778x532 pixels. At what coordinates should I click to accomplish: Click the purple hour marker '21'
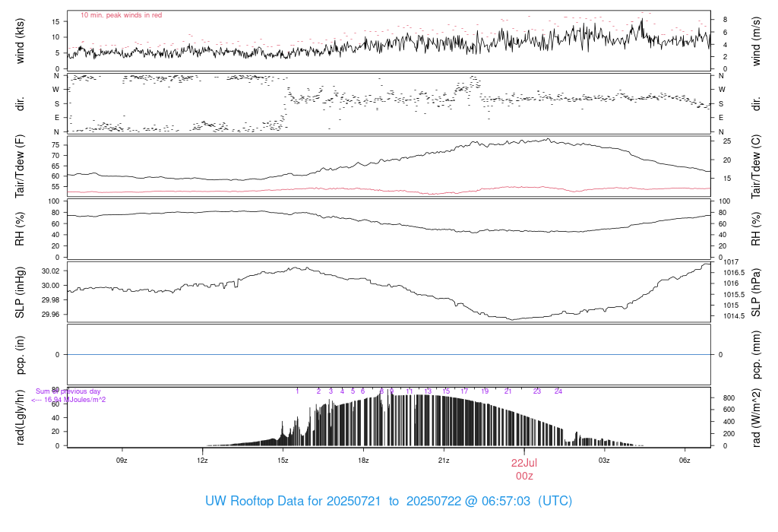coord(508,391)
